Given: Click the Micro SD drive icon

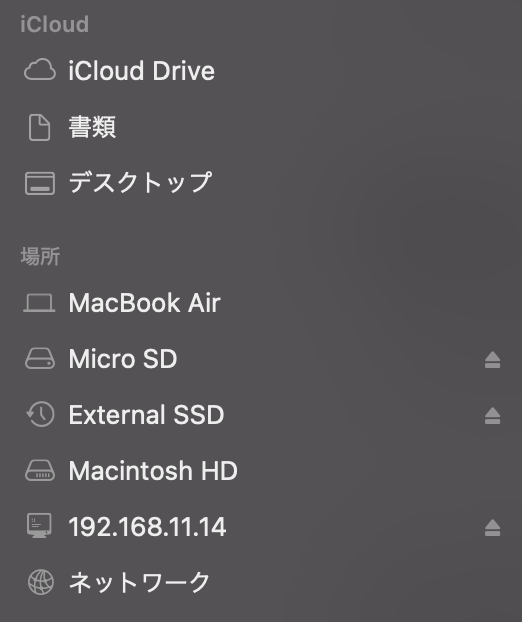Looking at the screenshot, I should pyautogui.click(x=40, y=359).
